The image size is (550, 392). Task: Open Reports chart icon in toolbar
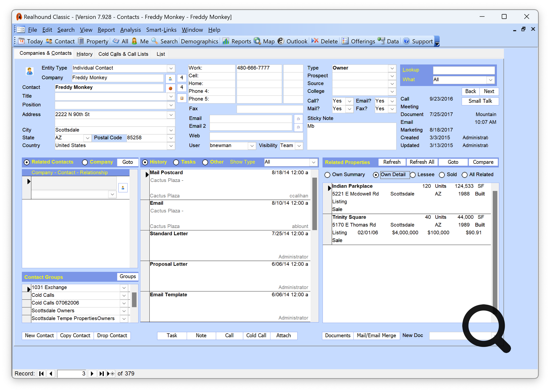point(226,41)
